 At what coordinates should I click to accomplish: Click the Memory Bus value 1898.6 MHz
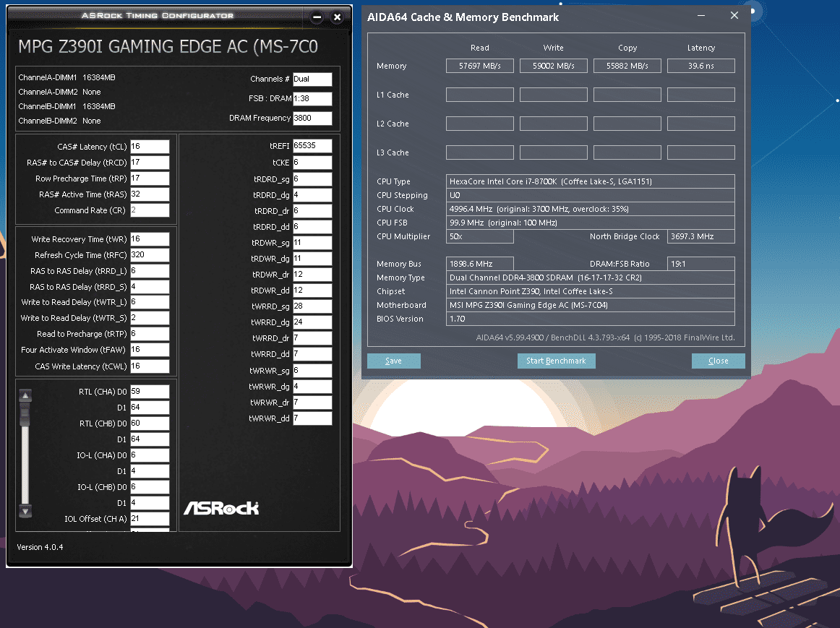click(x=480, y=264)
